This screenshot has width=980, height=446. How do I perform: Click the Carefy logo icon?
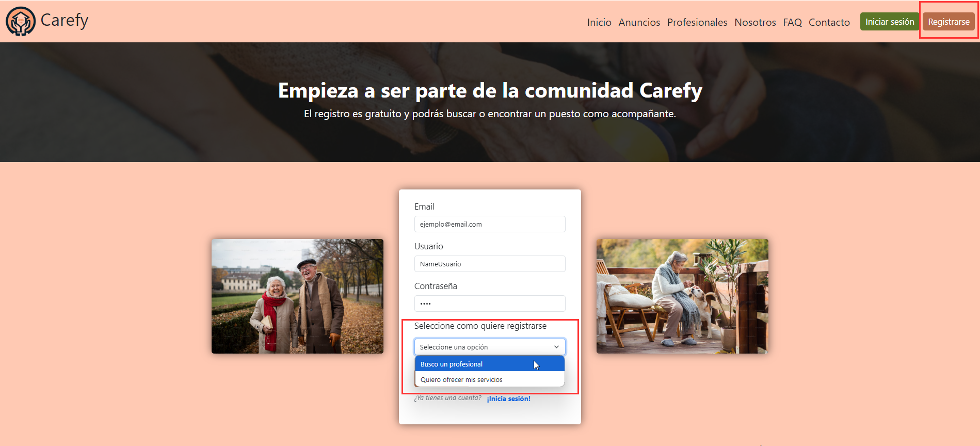click(x=21, y=21)
